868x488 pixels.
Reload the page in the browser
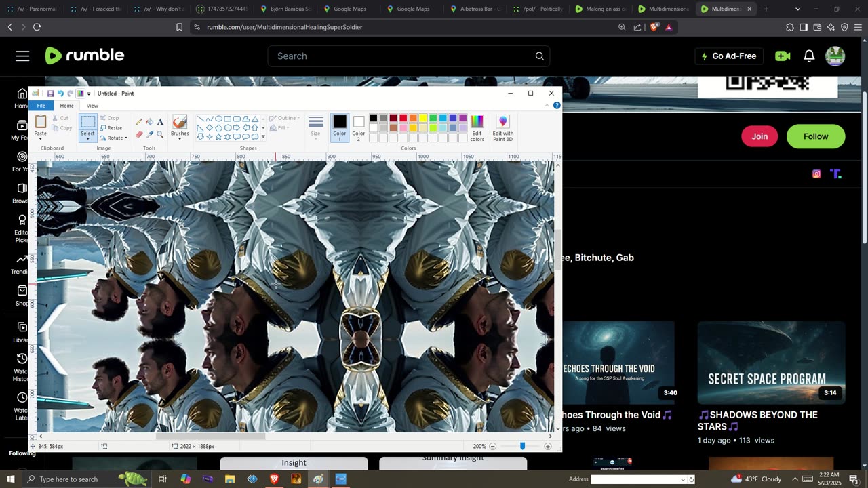37,27
